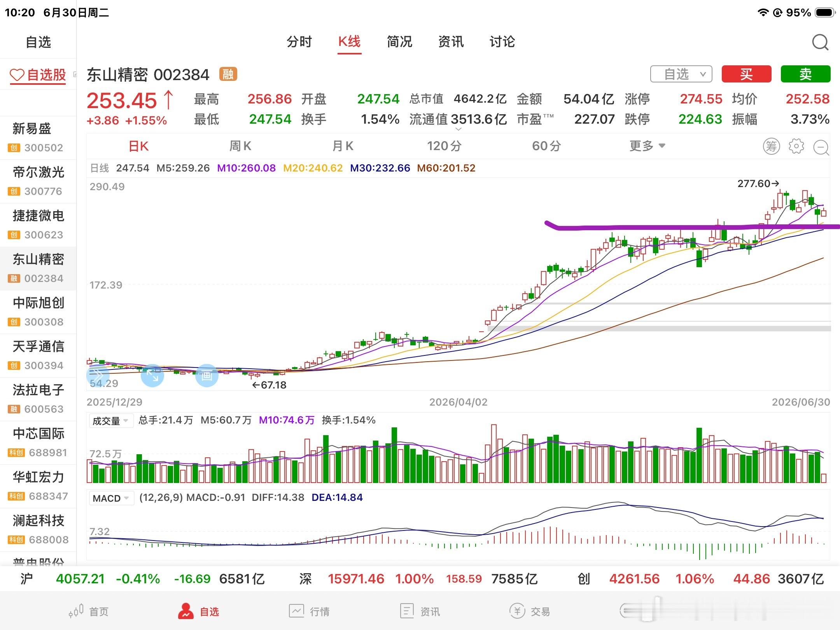Tap the M5:259.26 moving average label

pyautogui.click(x=183, y=168)
